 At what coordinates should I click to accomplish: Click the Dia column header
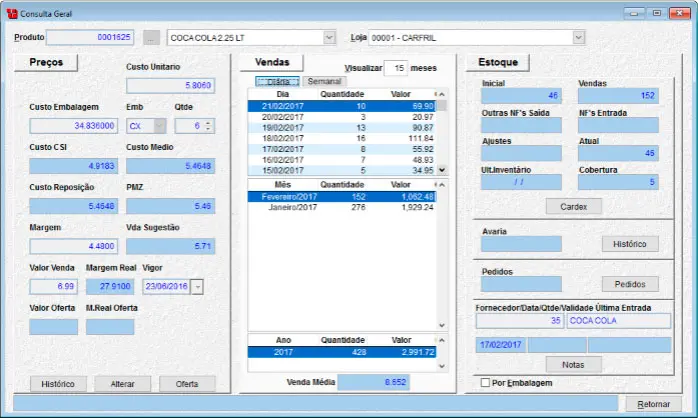[x=283, y=94]
